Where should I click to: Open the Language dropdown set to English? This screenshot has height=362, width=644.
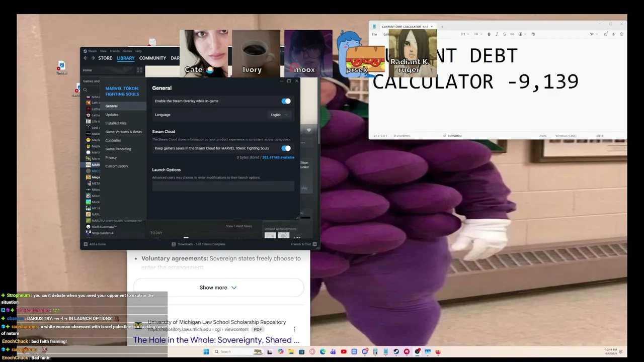[x=279, y=115]
